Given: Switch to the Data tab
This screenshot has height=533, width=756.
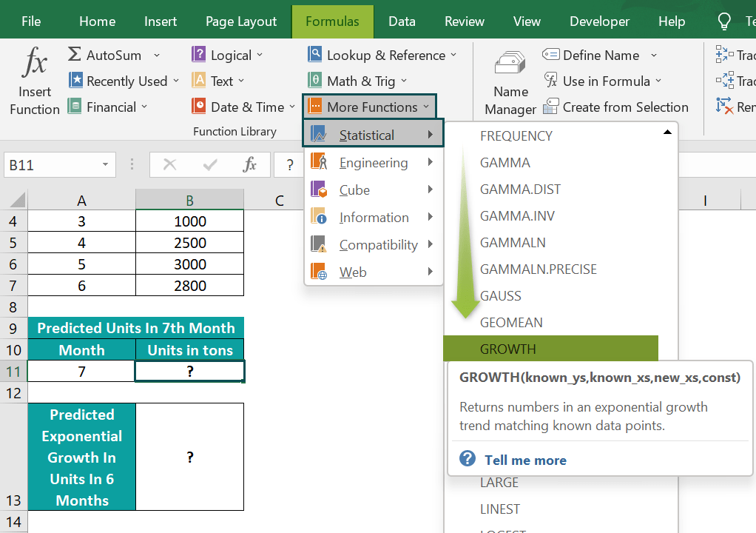Looking at the screenshot, I should 402,21.
